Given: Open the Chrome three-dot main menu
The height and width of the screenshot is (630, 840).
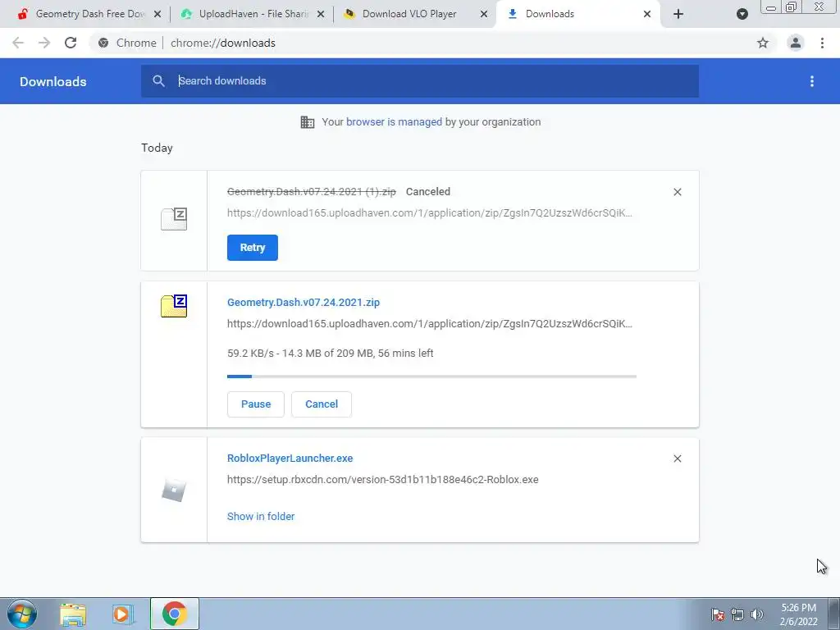Looking at the screenshot, I should pos(822,43).
